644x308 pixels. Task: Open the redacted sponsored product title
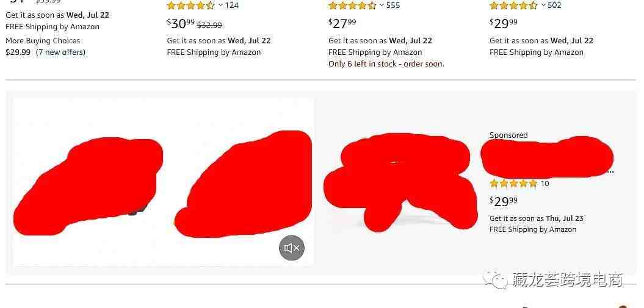pyautogui.click(x=547, y=157)
